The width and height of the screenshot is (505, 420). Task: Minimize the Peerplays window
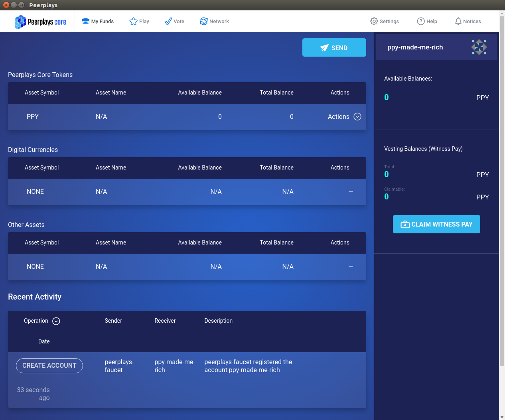click(14, 5)
